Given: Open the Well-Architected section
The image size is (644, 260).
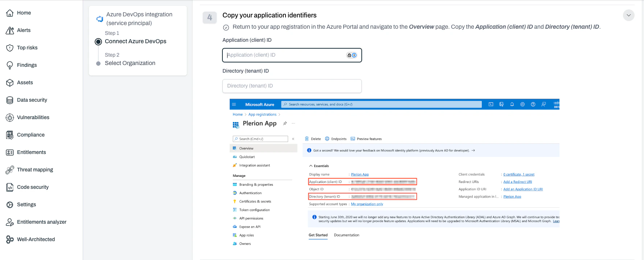Looking at the screenshot, I should point(36,239).
